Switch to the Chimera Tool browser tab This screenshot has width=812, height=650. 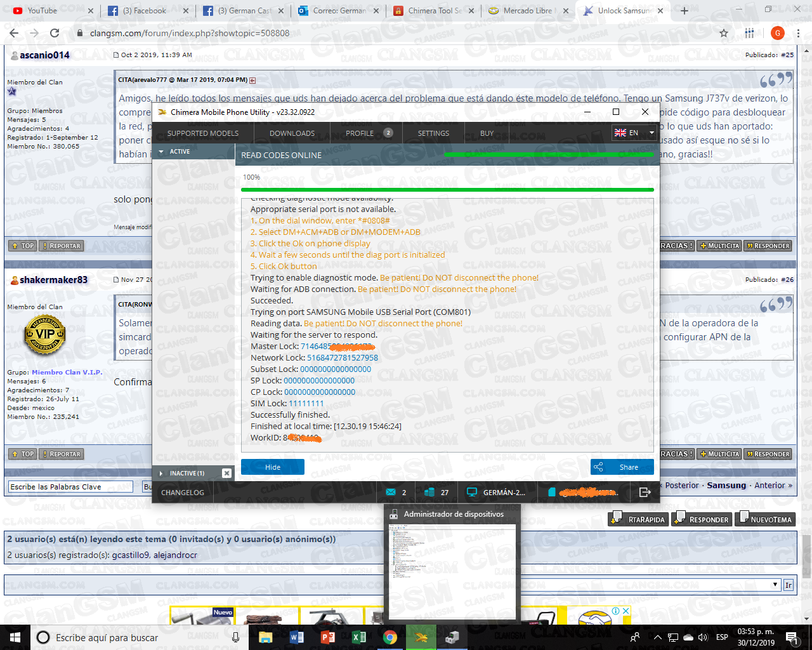(x=435, y=11)
